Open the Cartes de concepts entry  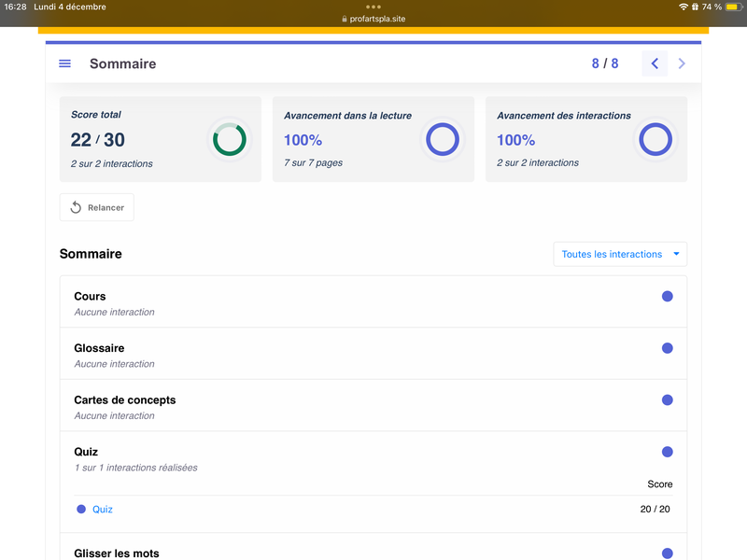124,400
